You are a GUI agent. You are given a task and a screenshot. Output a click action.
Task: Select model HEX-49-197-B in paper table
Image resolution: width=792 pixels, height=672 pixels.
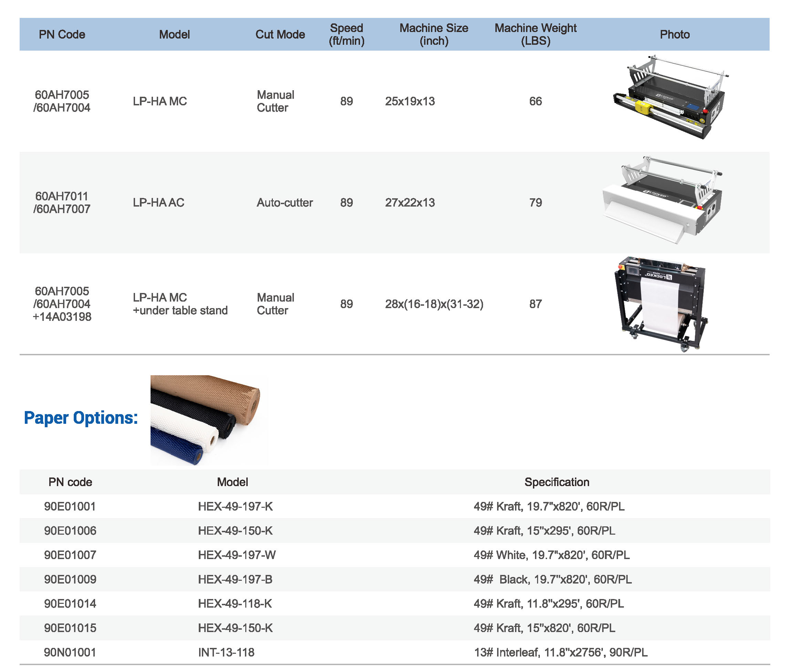pyautogui.click(x=235, y=579)
